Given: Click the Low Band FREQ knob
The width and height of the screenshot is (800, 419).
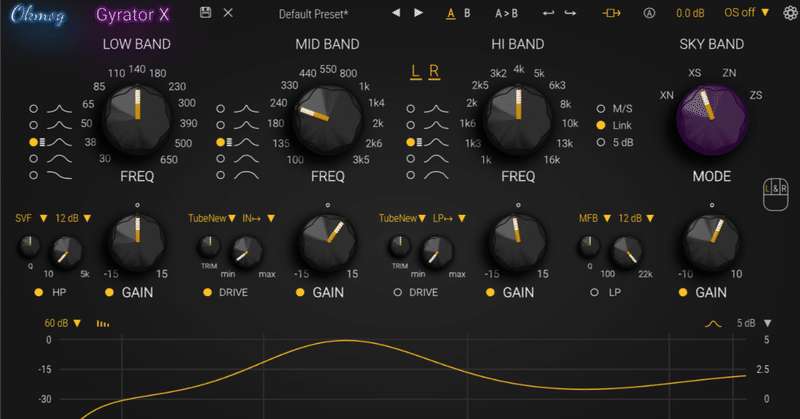Looking at the screenshot, I should (137, 119).
